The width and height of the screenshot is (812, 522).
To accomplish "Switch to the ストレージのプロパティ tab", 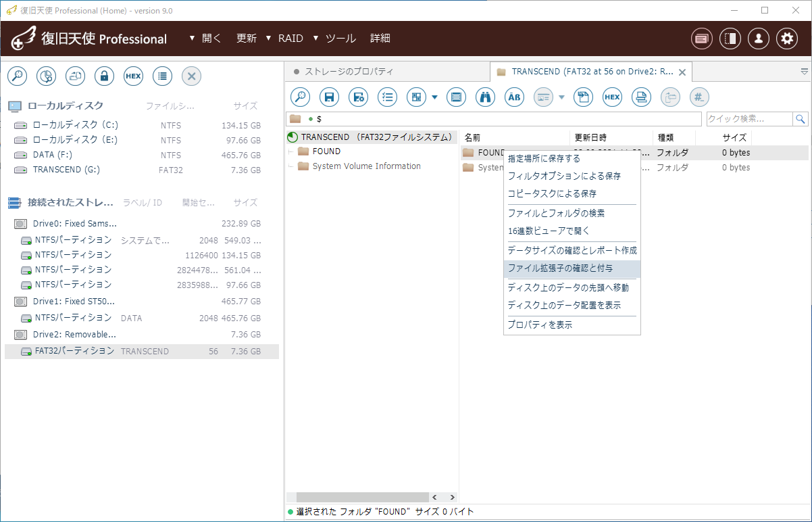I will click(349, 71).
